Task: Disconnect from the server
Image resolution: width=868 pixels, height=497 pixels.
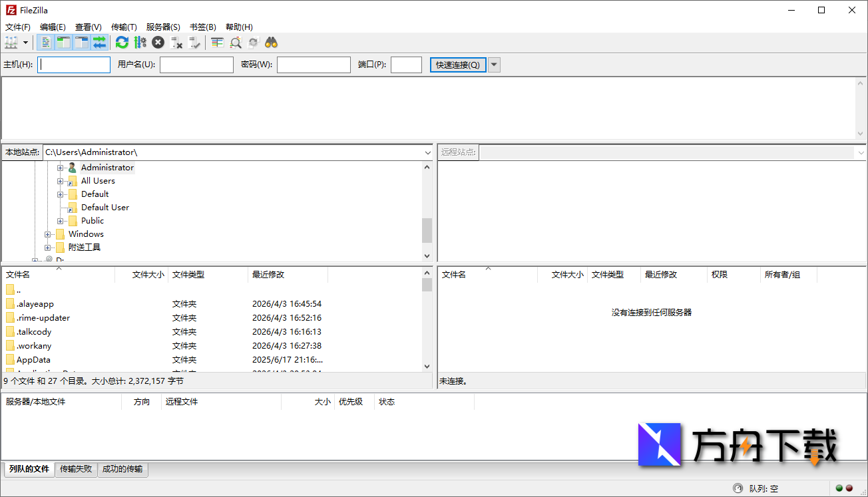Action: (176, 42)
